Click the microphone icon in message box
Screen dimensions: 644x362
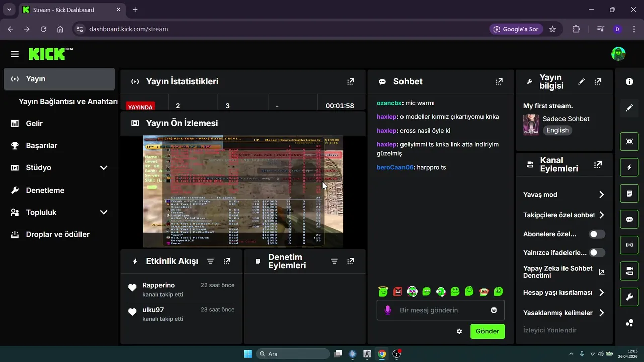point(388,310)
